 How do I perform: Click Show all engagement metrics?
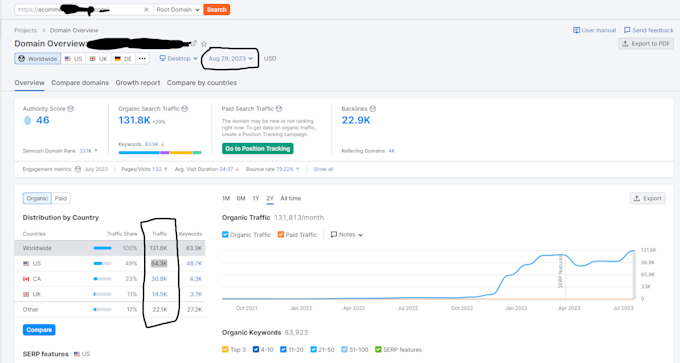pyautogui.click(x=323, y=169)
